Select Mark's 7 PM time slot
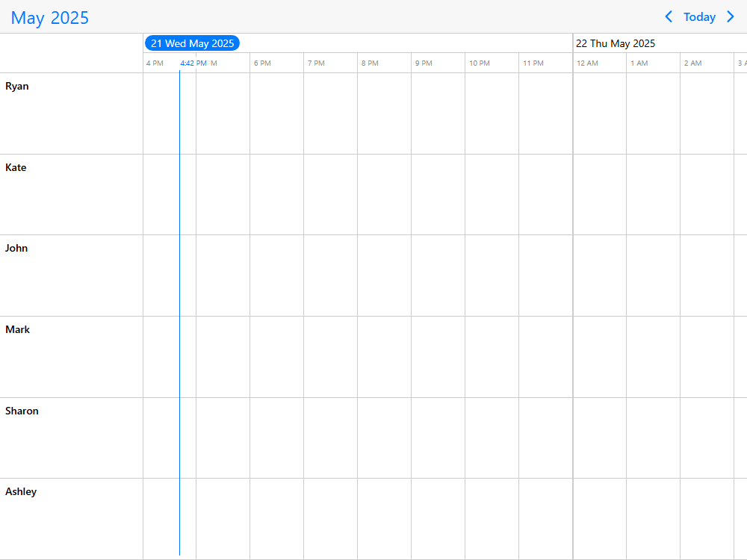 pos(331,357)
